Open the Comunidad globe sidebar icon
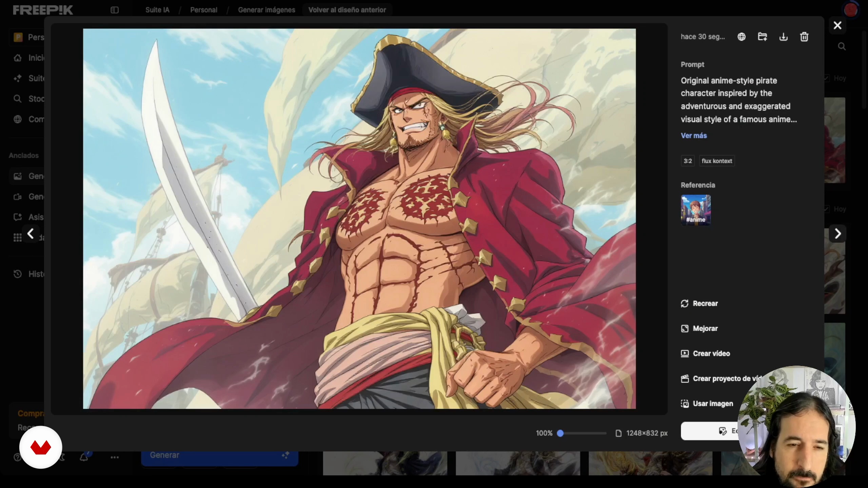Image resolution: width=868 pixels, height=488 pixels. coord(18,119)
